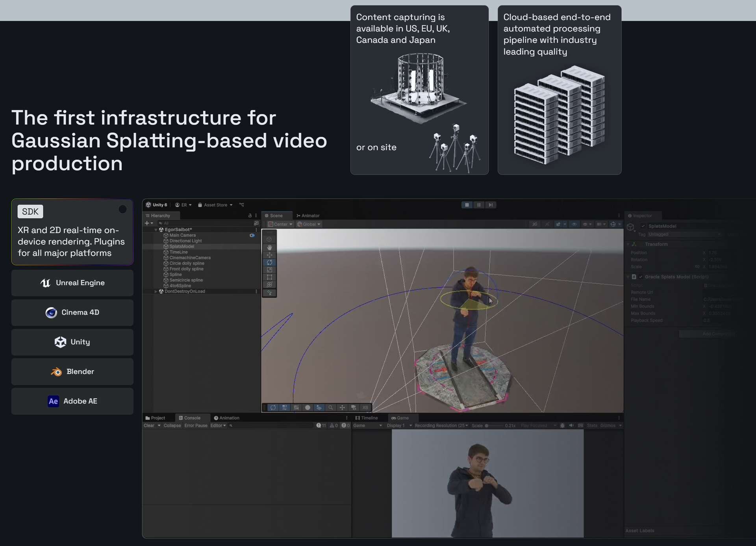The height and width of the screenshot is (546, 756).
Task: Disable the Gracia Splats Model script checkbox
Action: [641, 277]
